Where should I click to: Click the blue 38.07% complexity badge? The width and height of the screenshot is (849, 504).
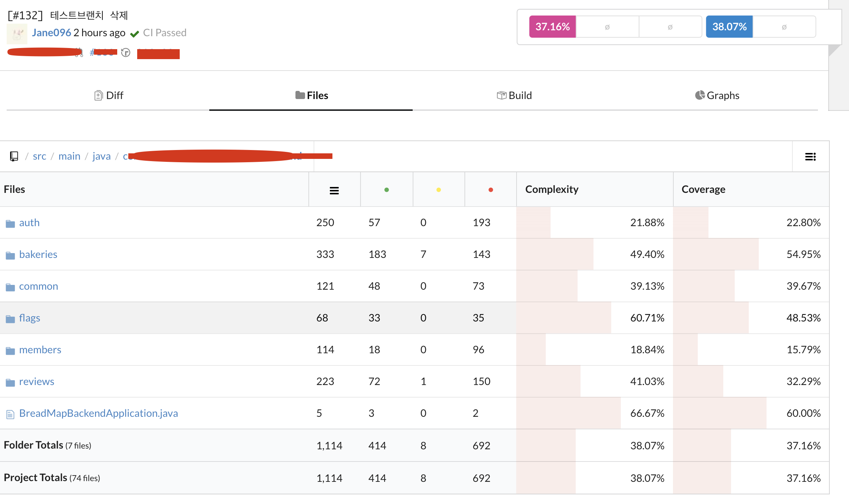(x=729, y=27)
